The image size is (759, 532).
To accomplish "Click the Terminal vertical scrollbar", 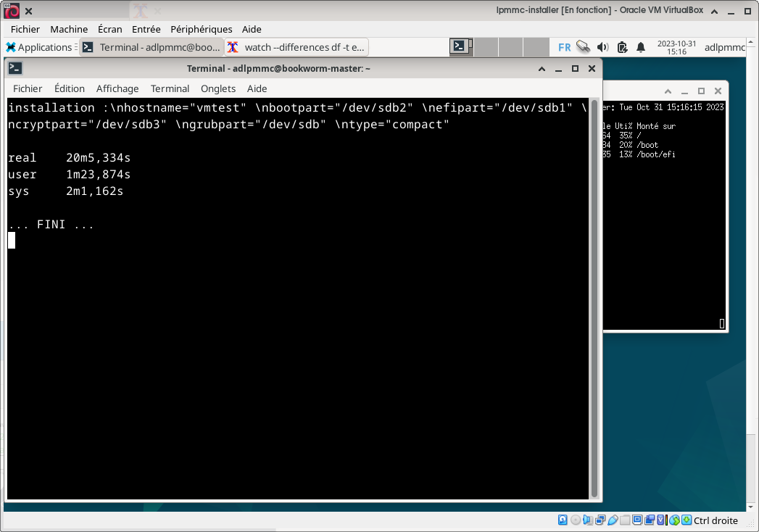I will (x=594, y=297).
